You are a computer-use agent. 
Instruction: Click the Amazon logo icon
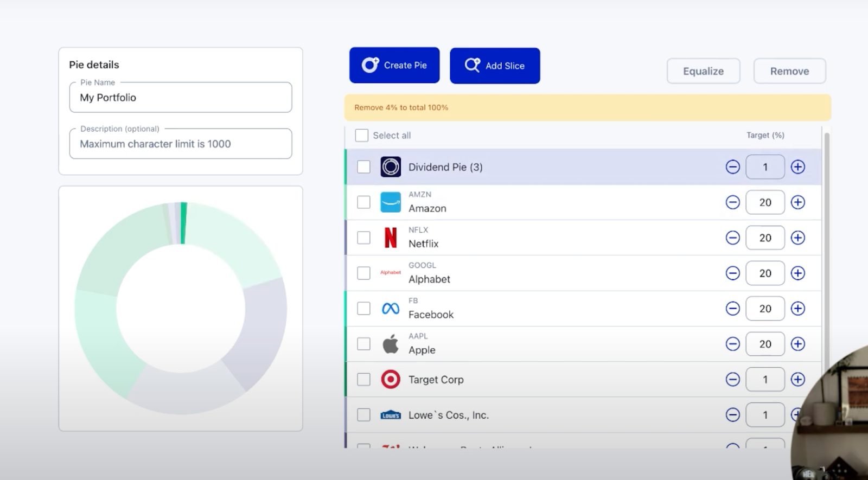[391, 202]
